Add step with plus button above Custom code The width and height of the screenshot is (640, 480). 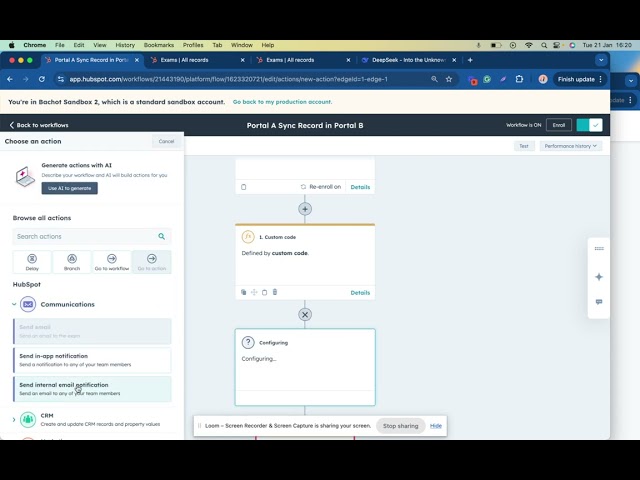[x=305, y=209]
